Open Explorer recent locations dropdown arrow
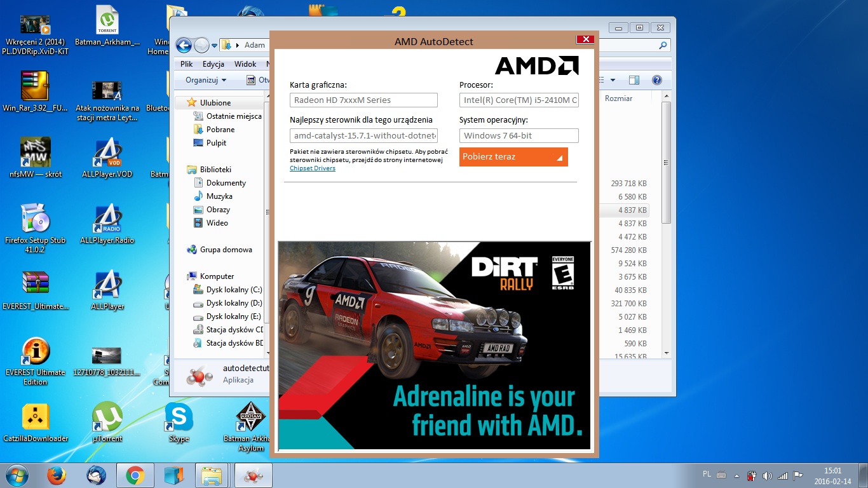This screenshot has height=488, width=868. coord(215,46)
